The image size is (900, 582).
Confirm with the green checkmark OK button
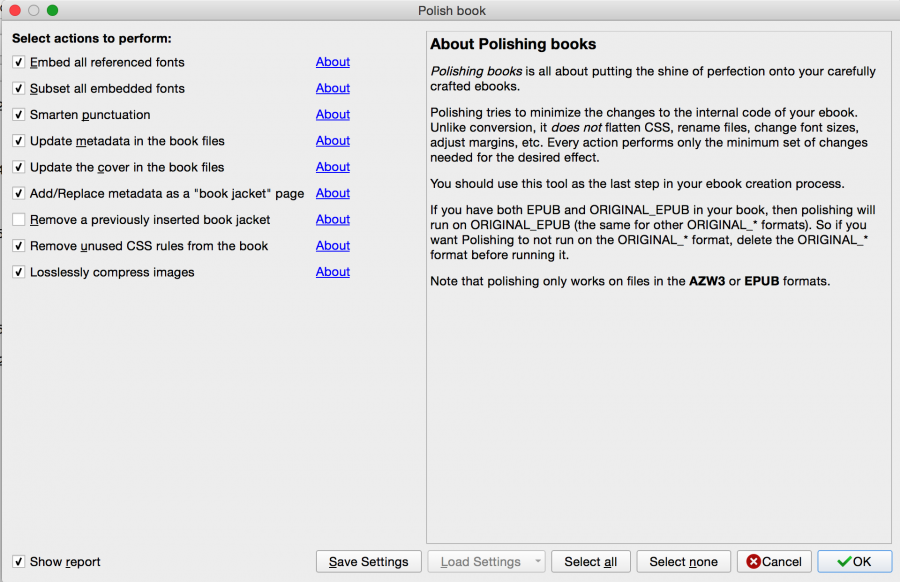pos(854,562)
